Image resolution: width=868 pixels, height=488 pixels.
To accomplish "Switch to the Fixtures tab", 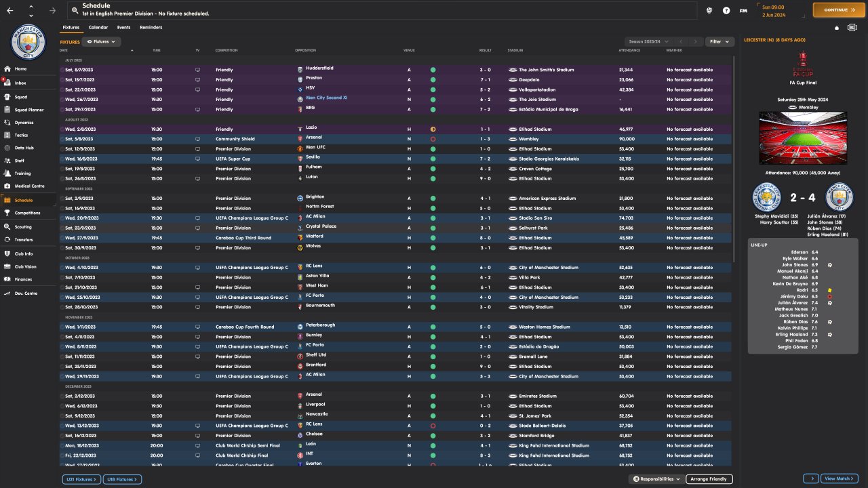I will 71,28.
